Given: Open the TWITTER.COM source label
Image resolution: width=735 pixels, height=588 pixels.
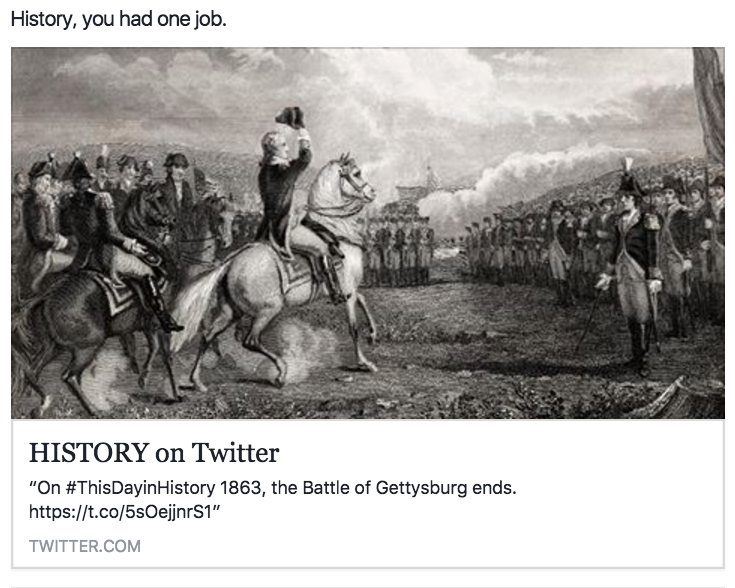Looking at the screenshot, I should tap(85, 546).
